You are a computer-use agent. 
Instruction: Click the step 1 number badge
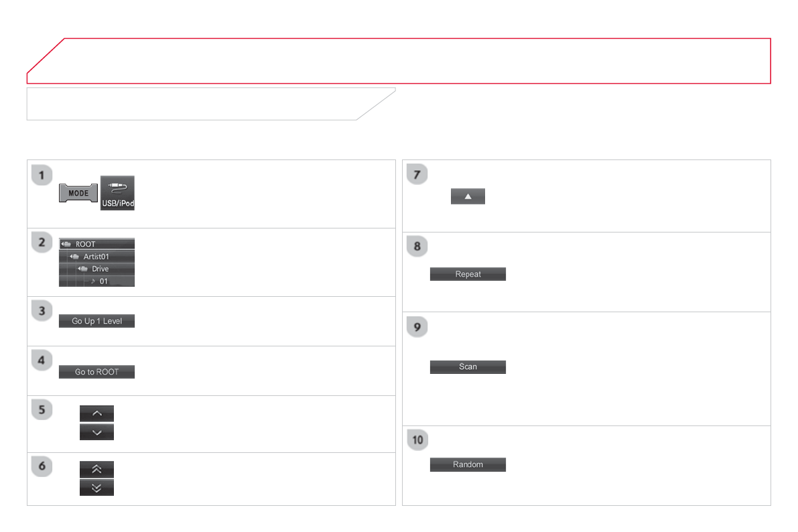pos(42,177)
